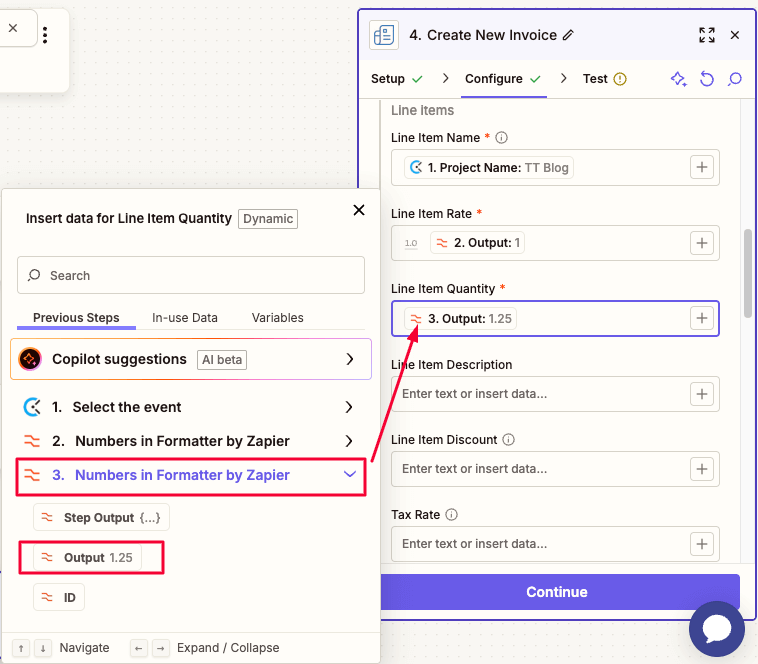Click plus button in Line Item Name field
Viewport: 758px width, 664px height.
point(702,167)
